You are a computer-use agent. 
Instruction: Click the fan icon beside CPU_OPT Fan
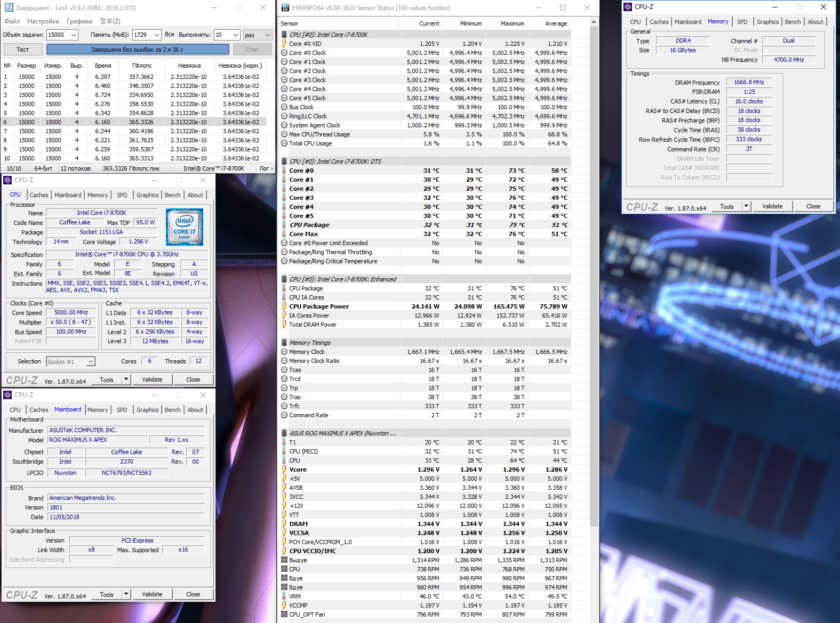284,614
